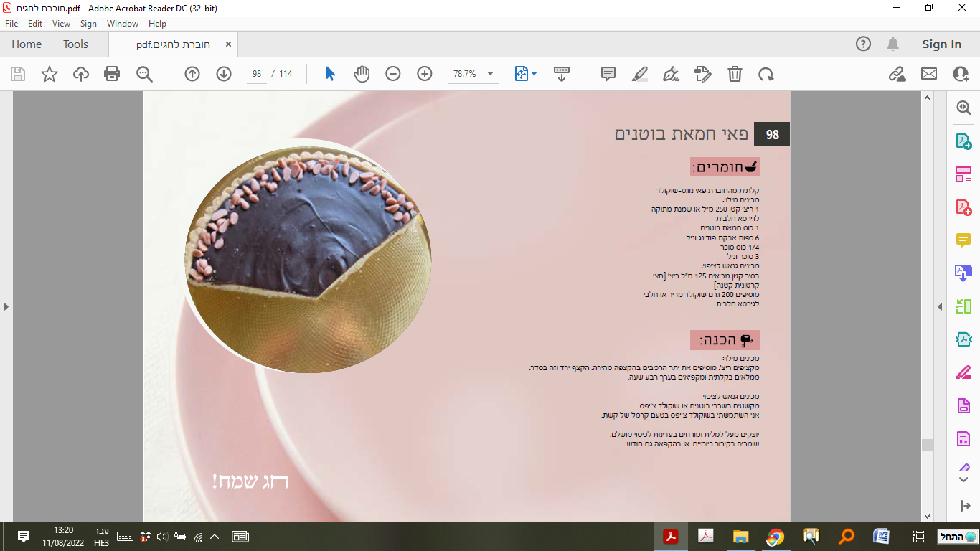
Task: Open Compress PDF tool in the right pane
Action: (963, 339)
